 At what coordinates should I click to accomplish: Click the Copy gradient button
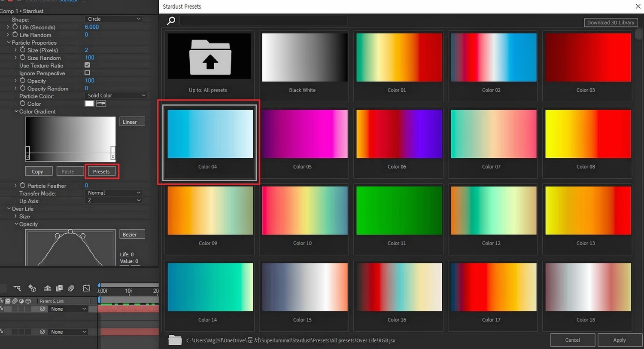[39, 171]
